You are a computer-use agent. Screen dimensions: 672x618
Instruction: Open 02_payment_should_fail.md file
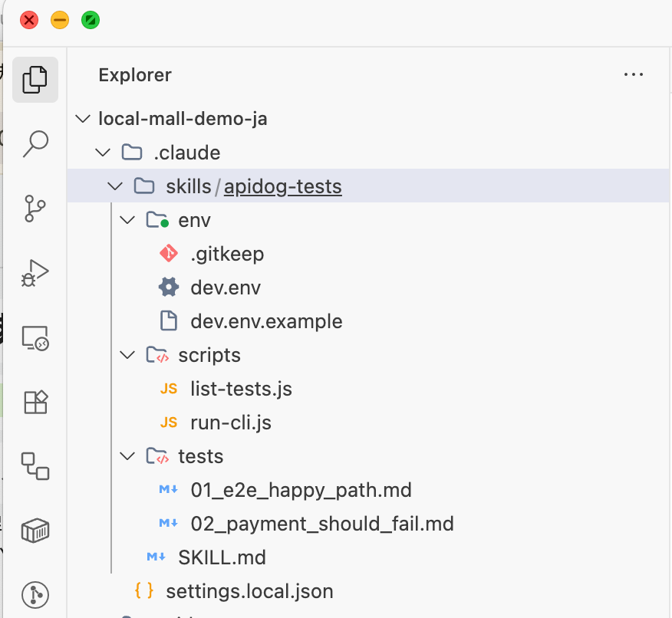[322, 524]
